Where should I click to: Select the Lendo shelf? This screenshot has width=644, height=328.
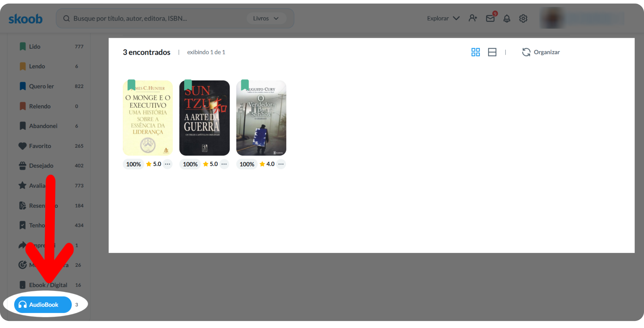point(49,66)
